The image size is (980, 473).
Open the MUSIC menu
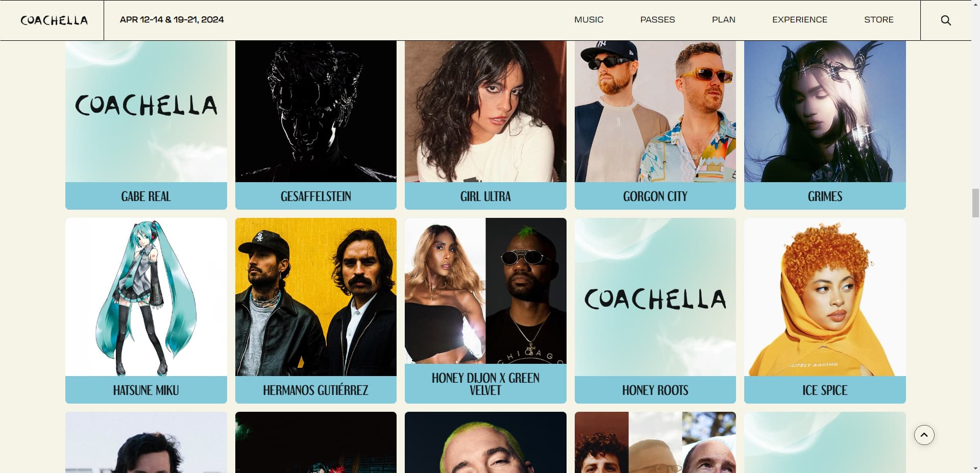pyautogui.click(x=589, y=20)
